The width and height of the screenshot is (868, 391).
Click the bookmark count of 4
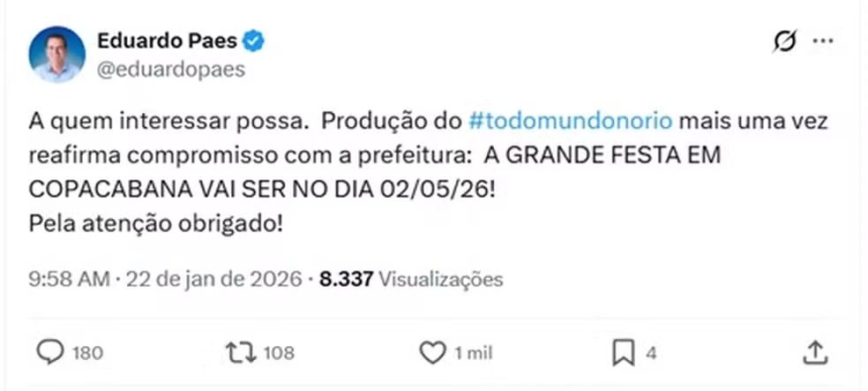point(650,354)
